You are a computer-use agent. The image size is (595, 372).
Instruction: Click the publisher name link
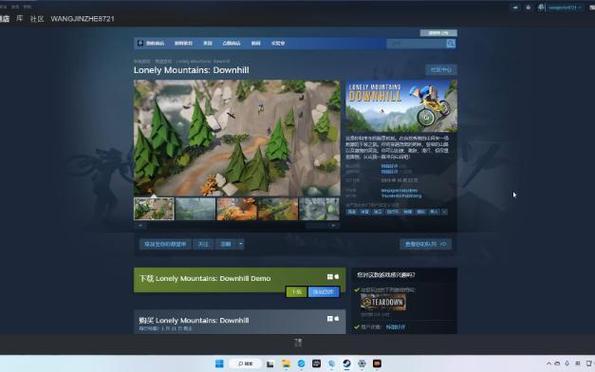coord(401,196)
